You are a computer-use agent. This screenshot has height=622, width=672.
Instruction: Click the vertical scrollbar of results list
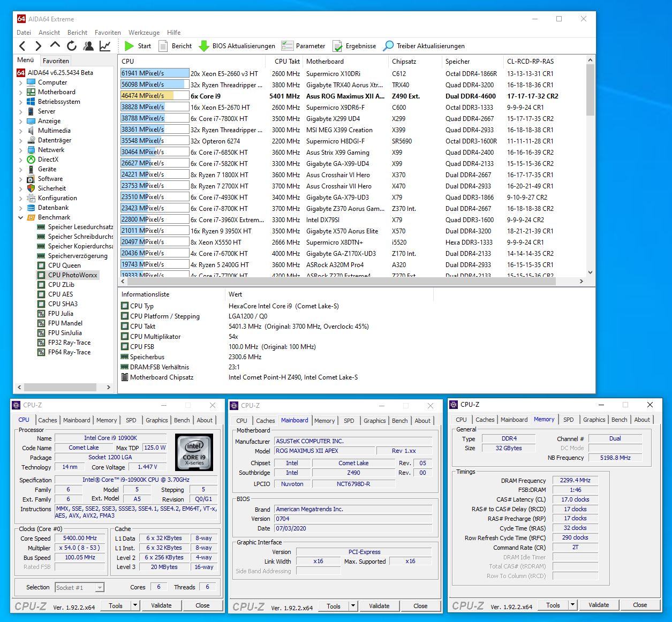click(x=590, y=90)
